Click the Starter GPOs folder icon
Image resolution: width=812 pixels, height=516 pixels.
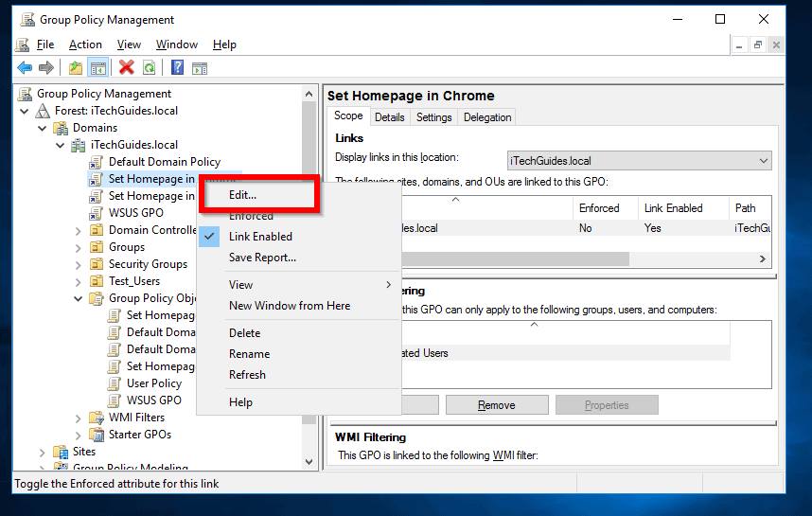tap(97, 435)
